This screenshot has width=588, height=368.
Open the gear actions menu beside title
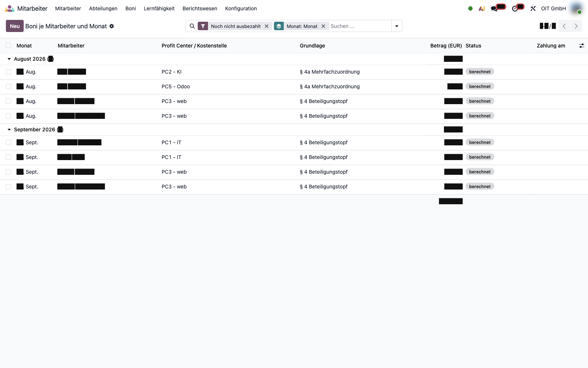pyautogui.click(x=112, y=26)
